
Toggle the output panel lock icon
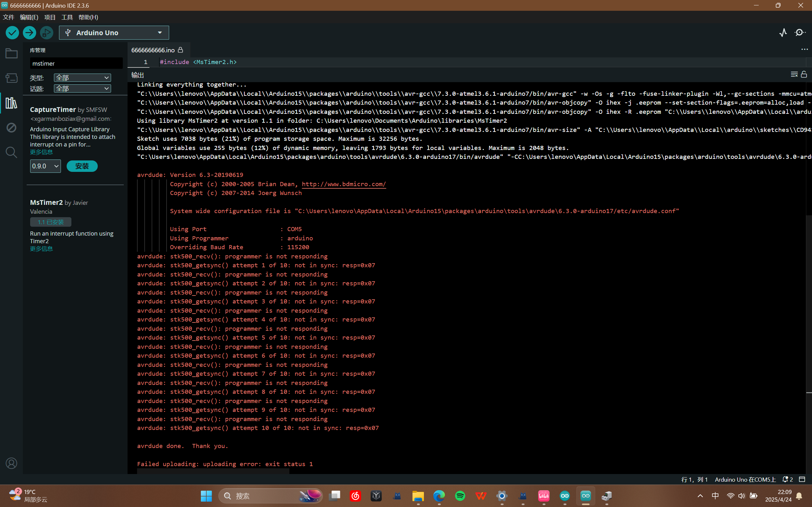[x=804, y=75]
